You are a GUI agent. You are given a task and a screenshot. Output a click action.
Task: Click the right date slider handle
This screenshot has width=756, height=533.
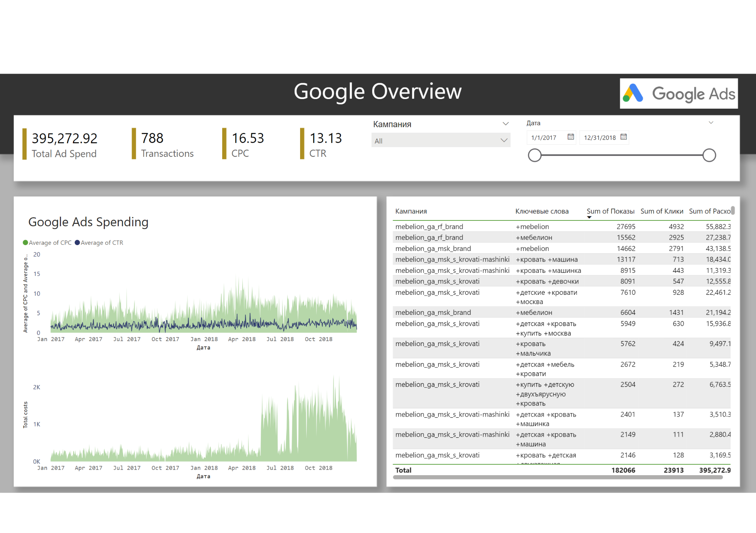(x=709, y=155)
